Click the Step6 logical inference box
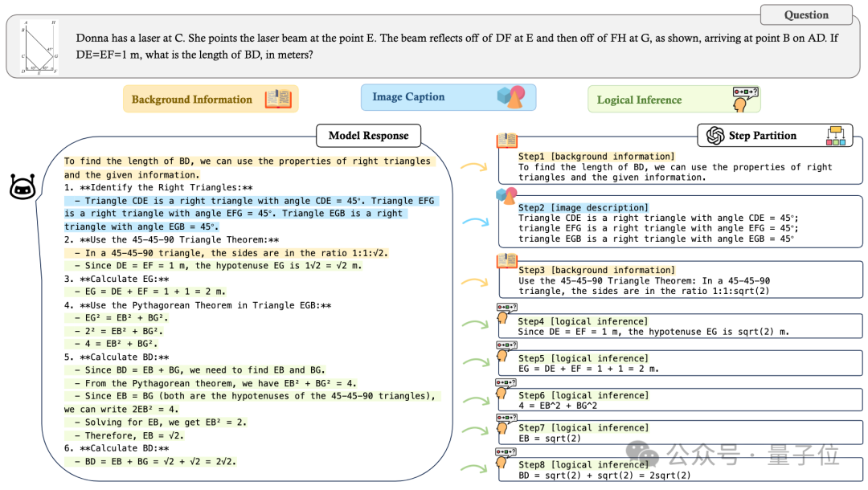 coord(680,400)
